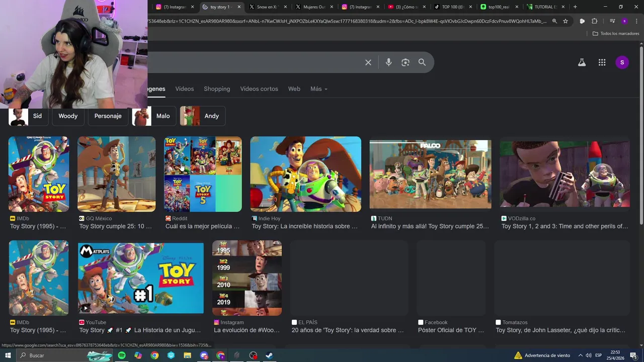
Task: Filter images by Woody chip
Action: [x=68, y=116]
